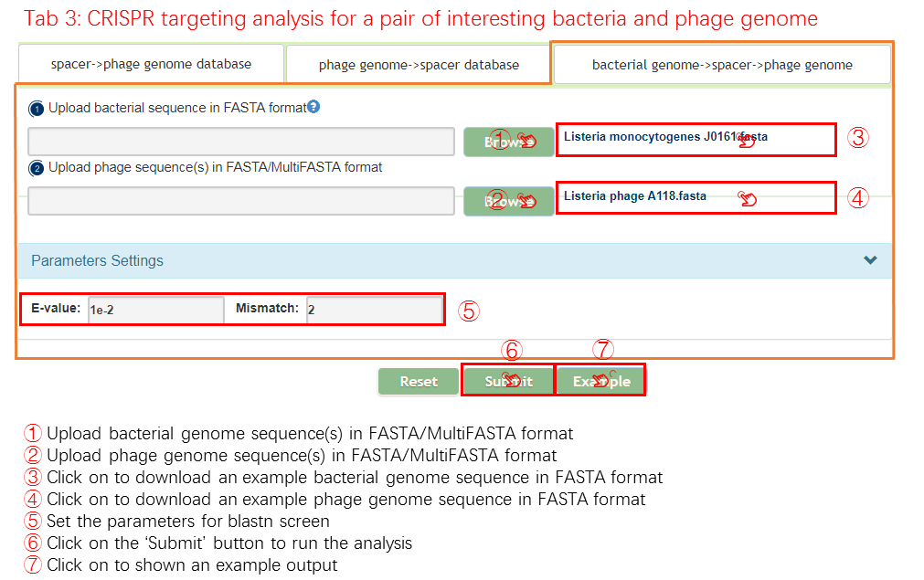Image resolution: width=924 pixels, height=580 pixels.
Task: Click the phage sequence file path field
Action: [x=241, y=201]
